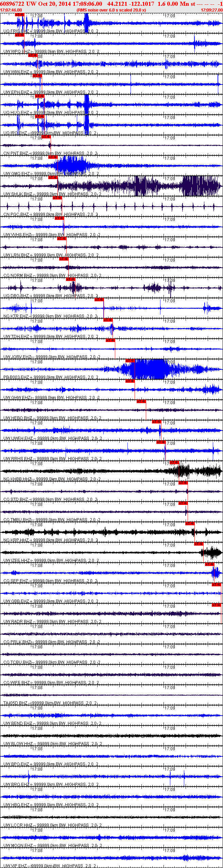
Task: Click the UW RADR BHZ station label
Action: coord(18,622)
